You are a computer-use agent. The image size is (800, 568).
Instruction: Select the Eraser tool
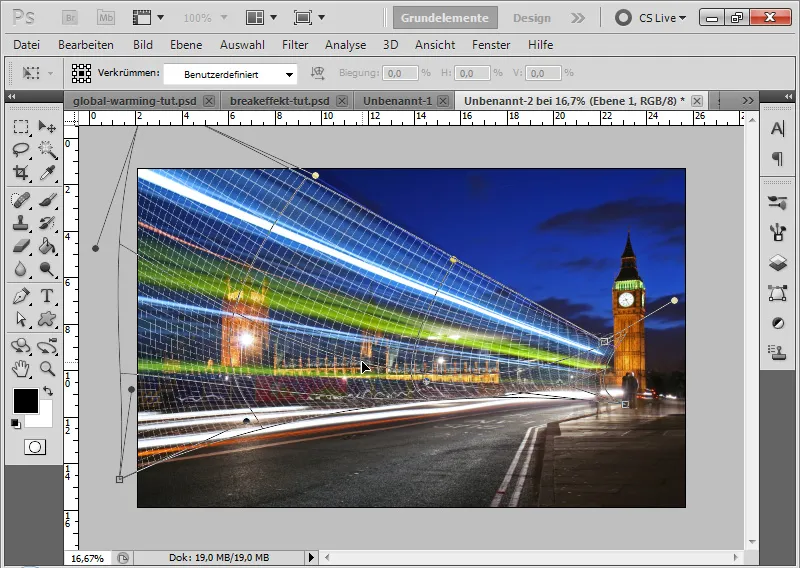pyautogui.click(x=20, y=246)
